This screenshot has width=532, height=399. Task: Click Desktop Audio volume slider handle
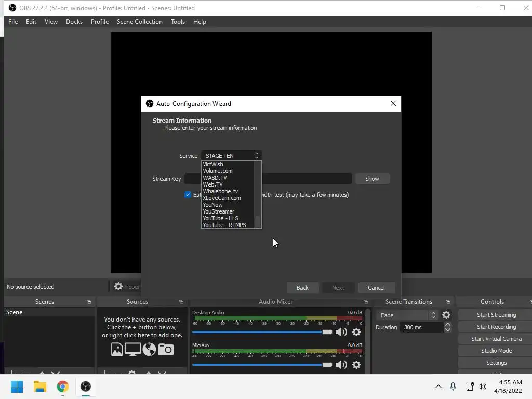327,332
